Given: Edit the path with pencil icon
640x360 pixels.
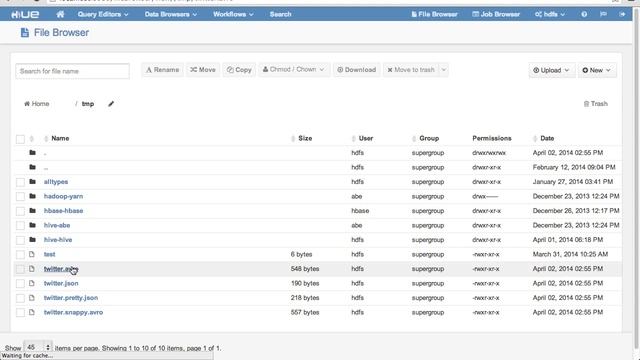Looking at the screenshot, I should coord(111,104).
